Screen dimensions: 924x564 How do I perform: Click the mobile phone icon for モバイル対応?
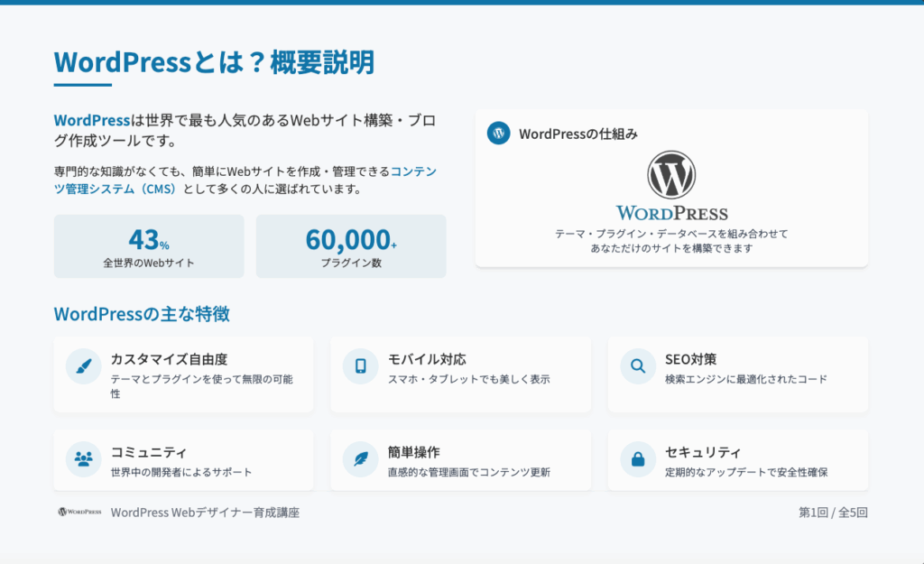[361, 366]
